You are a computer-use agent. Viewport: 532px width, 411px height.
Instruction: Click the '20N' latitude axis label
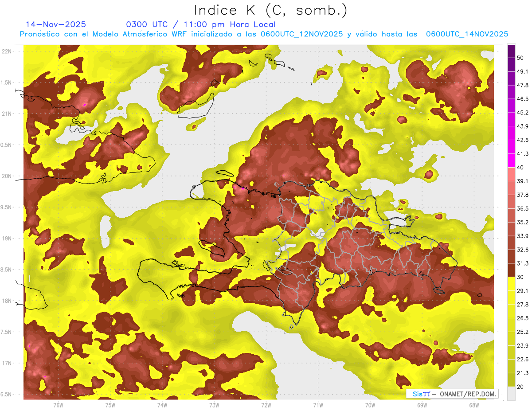7,176
